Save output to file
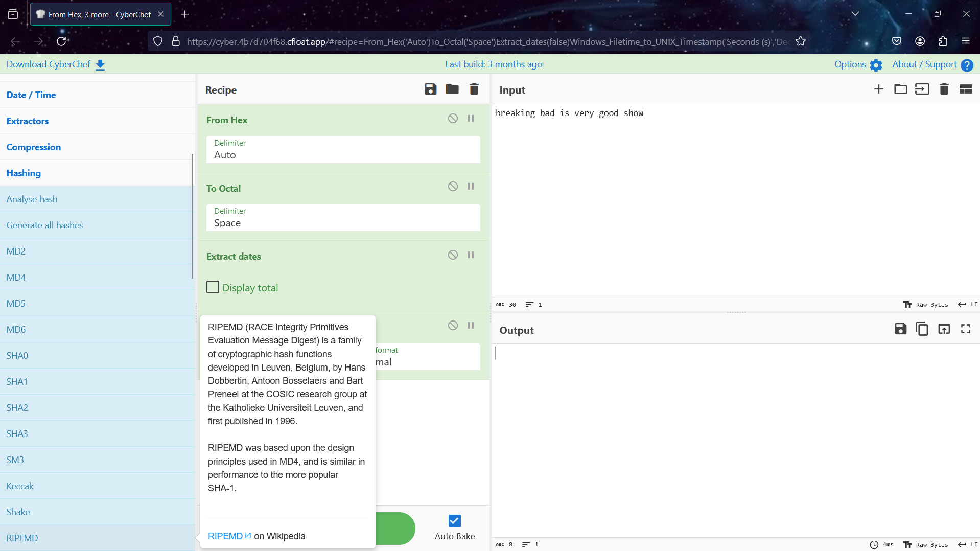The image size is (980, 551). [900, 329]
